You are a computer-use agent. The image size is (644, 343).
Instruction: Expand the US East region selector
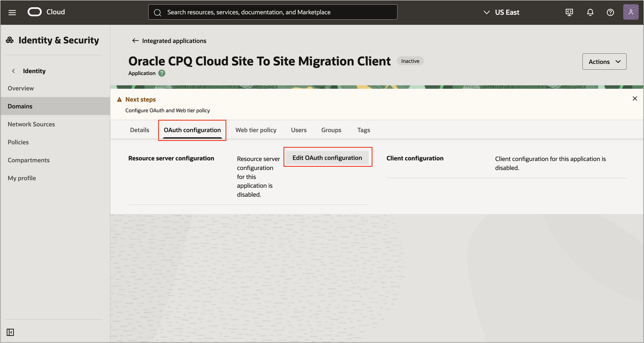click(501, 12)
